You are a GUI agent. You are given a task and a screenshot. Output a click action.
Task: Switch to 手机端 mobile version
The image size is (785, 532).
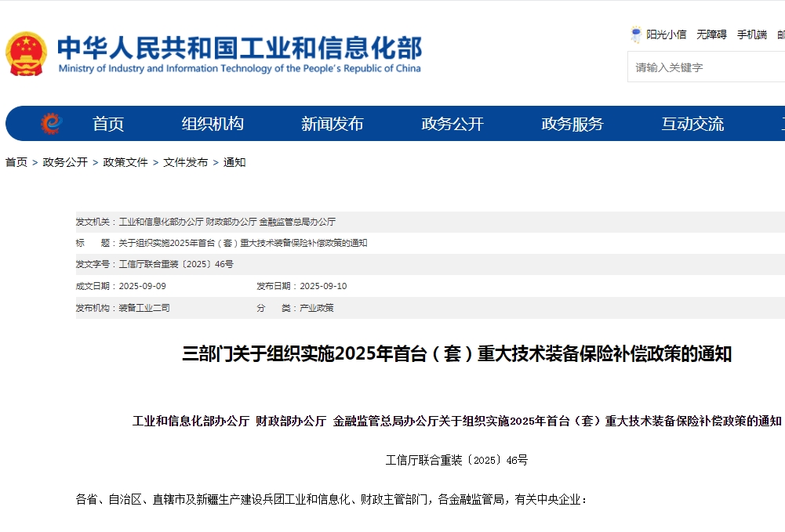point(751,34)
